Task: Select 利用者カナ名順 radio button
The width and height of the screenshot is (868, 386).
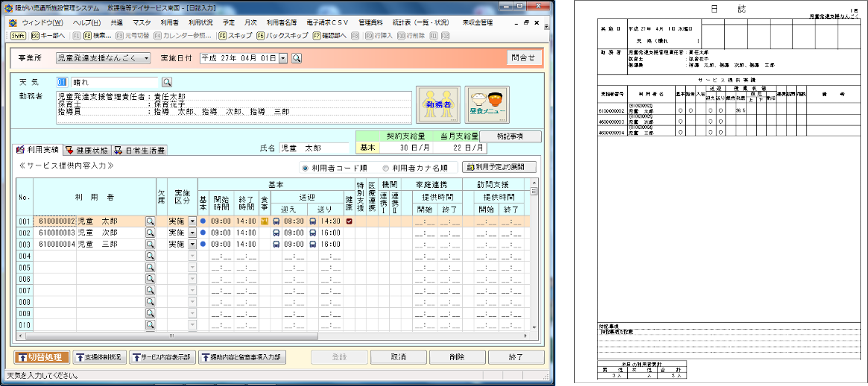Action: tap(386, 168)
